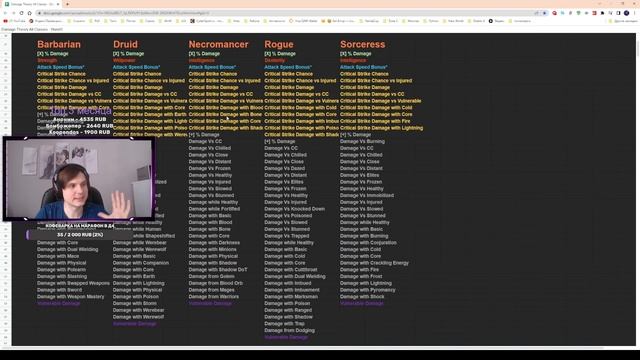Click Damage from Blood Orb

coord(216,283)
